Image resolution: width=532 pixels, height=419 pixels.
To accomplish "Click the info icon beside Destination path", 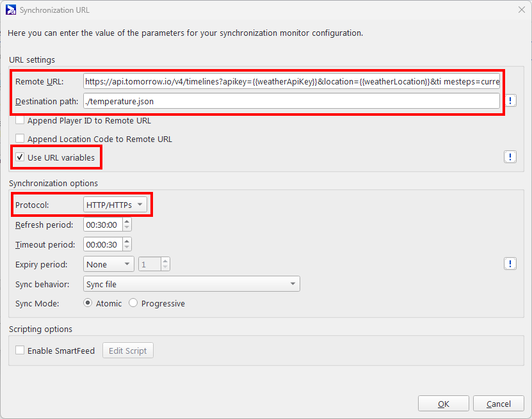I will point(510,101).
